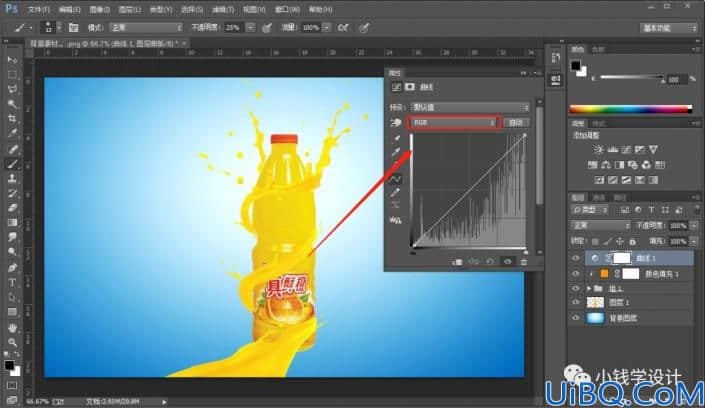Image resolution: width=705 pixels, height=408 pixels.
Task: Open the layer blend mode dropdown
Action: [x=600, y=225]
